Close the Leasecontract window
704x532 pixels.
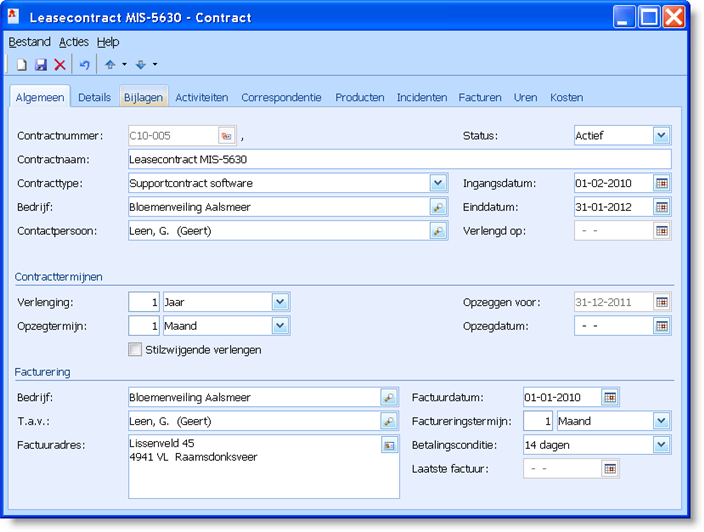(674, 17)
